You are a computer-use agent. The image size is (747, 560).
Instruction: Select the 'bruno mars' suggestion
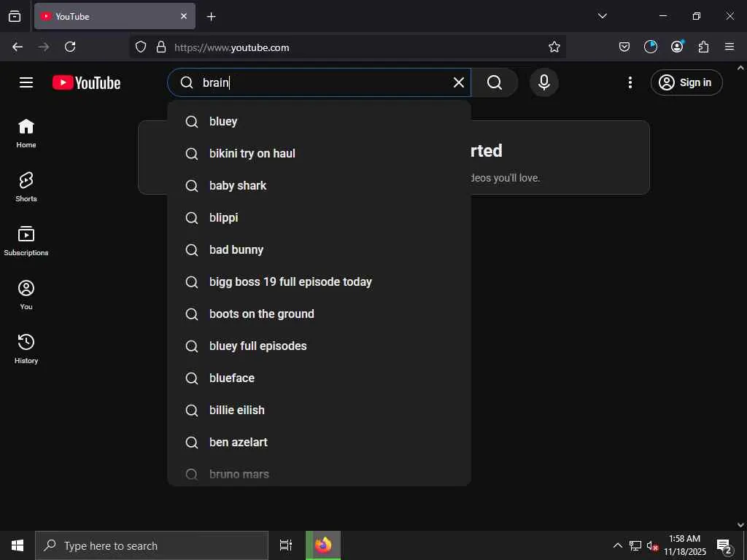point(320,474)
